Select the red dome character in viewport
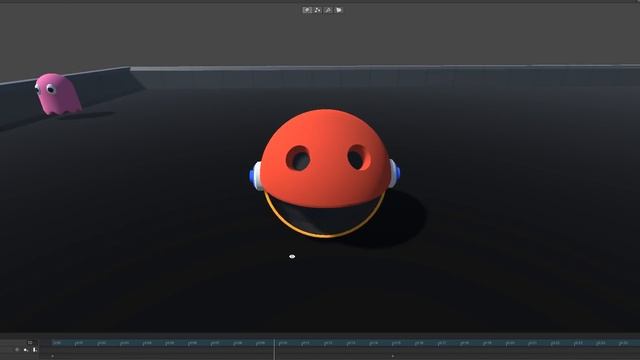 (x=324, y=157)
